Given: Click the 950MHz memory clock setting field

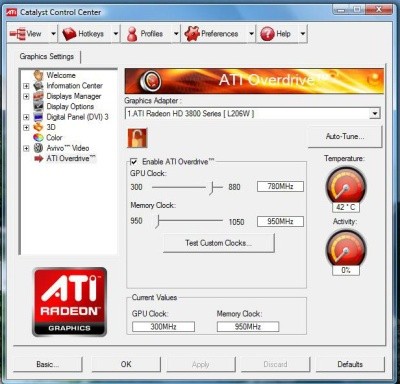Looking at the screenshot, I should point(280,221).
